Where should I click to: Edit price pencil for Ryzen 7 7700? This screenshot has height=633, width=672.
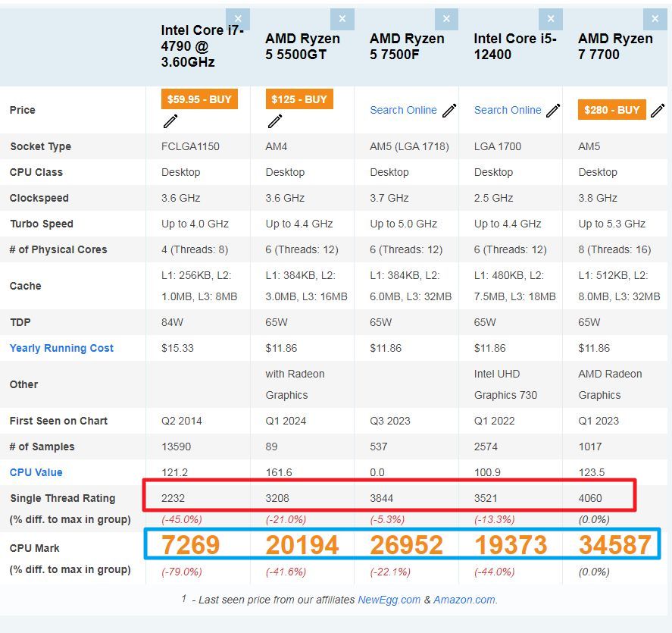tap(658, 110)
